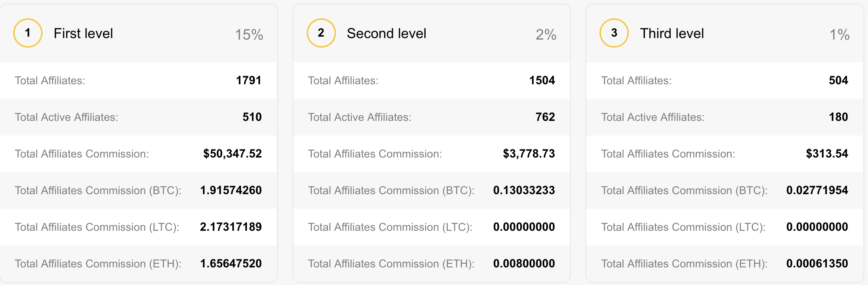Click third level total affiliates value 504
This screenshot has width=868, height=285.
(838, 80)
